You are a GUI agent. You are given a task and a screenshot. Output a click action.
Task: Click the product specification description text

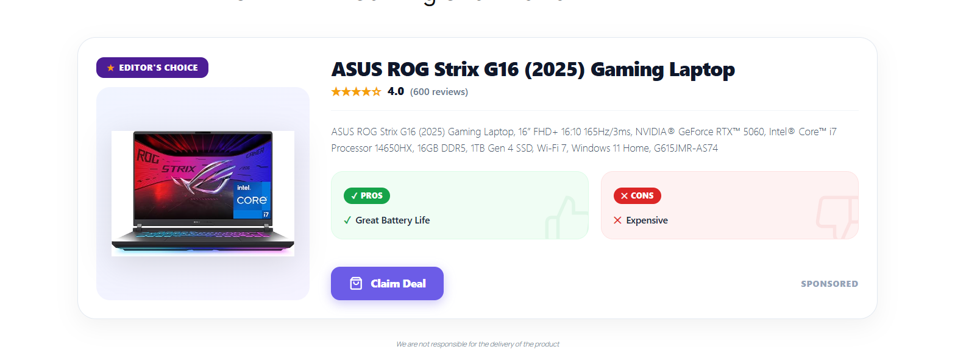[584, 139]
